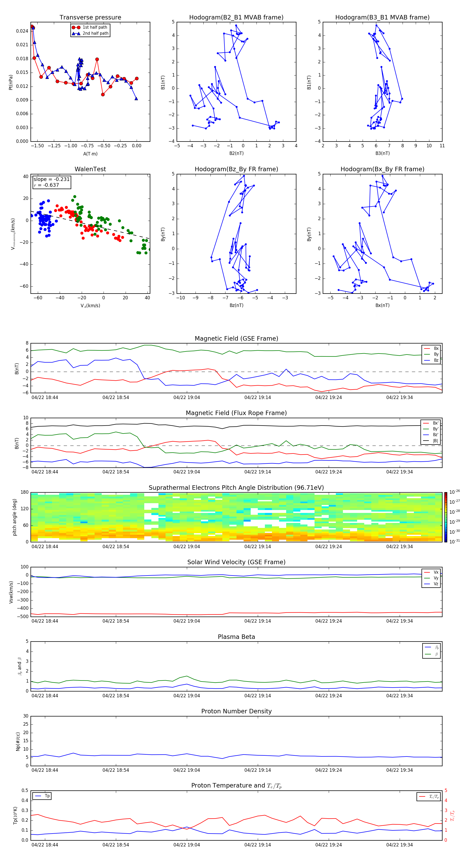Click the green By legend entry in GSE panel
This screenshot has height=868, width=473.
point(431,354)
